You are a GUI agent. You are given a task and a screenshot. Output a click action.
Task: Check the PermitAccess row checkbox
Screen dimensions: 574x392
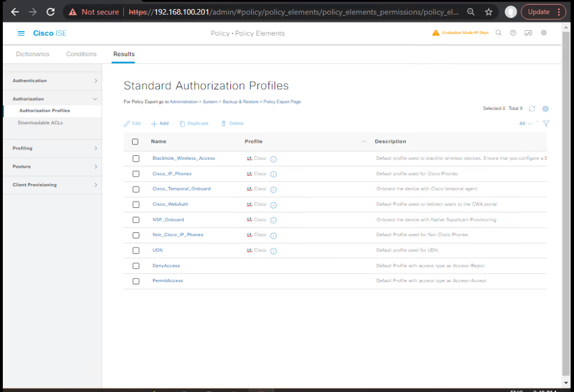point(136,281)
